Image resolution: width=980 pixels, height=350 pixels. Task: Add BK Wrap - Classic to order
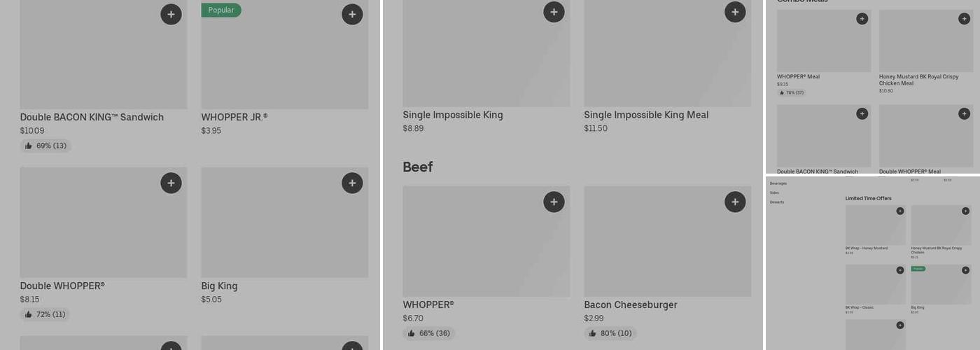click(x=900, y=270)
